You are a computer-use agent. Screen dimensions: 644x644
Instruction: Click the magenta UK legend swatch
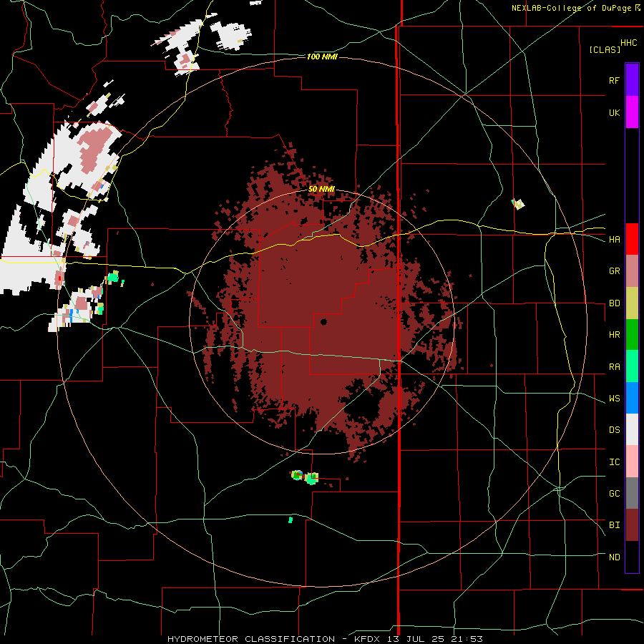(x=632, y=112)
